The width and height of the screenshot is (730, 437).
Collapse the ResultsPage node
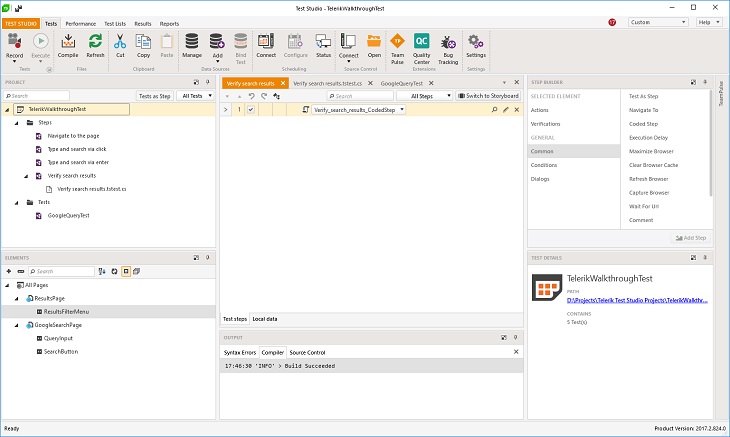coord(17,299)
